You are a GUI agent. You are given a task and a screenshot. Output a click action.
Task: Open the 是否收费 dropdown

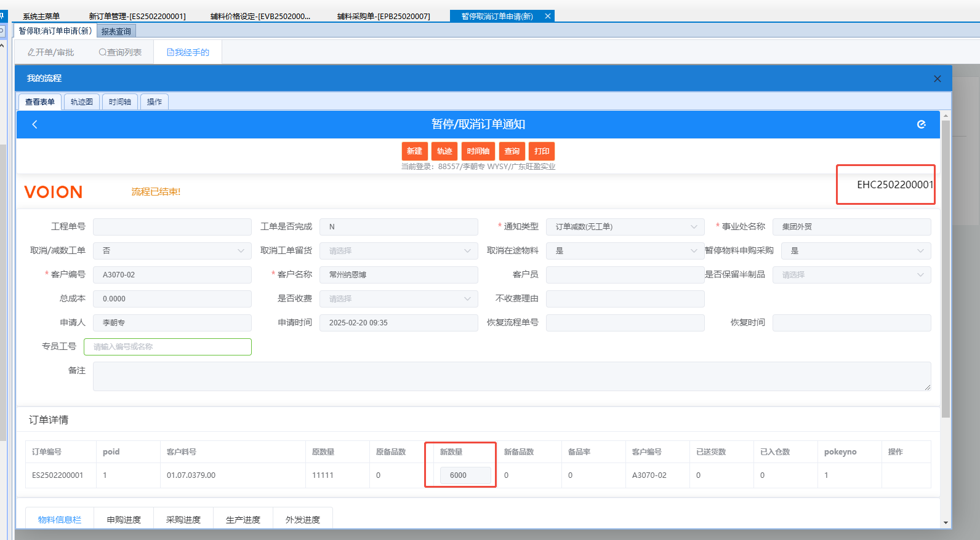pyautogui.click(x=399, y=299)
